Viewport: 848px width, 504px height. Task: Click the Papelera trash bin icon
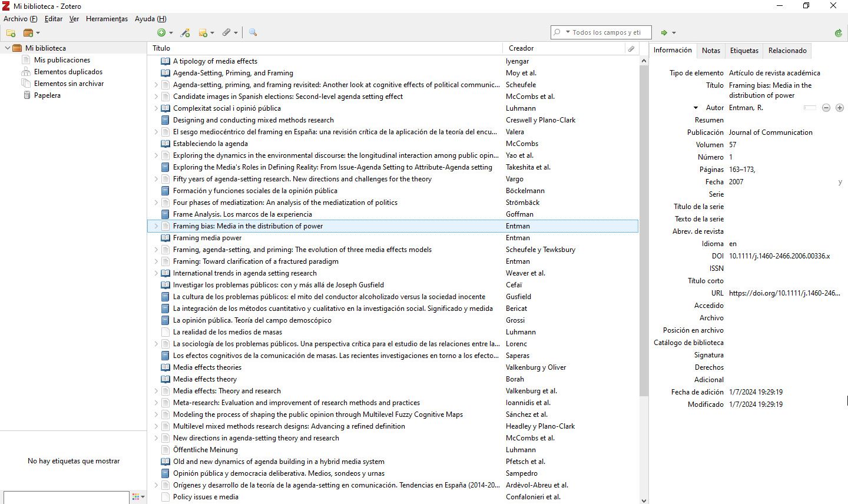point(27,95)
